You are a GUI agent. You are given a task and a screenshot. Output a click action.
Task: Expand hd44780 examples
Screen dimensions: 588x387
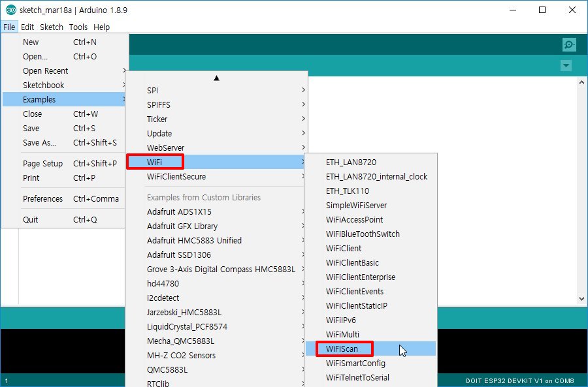tap(216, 283)
